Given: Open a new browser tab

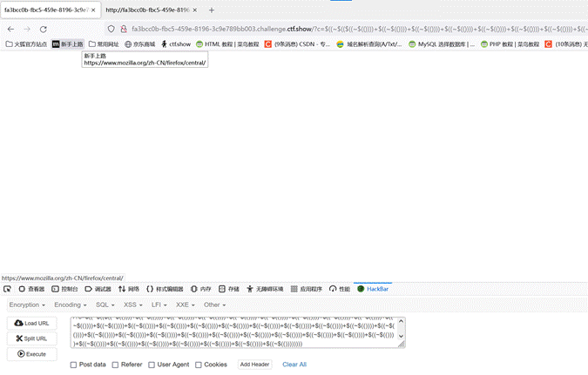Looking at the screenshot, I should [x=212, y=10].
